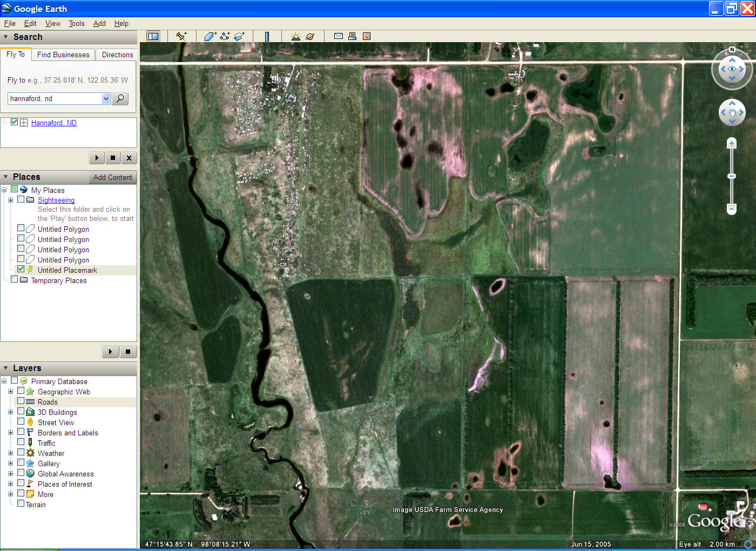Add a placemark with the pushpin tool
Screen dimensions: 756x551
[181, 36]
